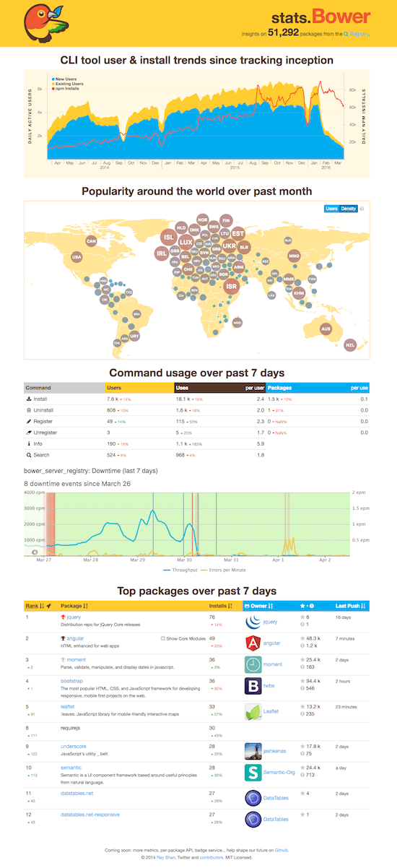Click the Leaflet leaf avatar
This screenshot has height=868, width=397.
[253, 711]
